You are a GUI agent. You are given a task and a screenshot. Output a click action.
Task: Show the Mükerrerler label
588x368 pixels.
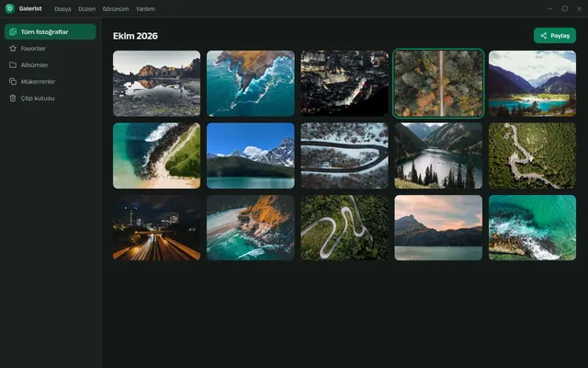38,82
